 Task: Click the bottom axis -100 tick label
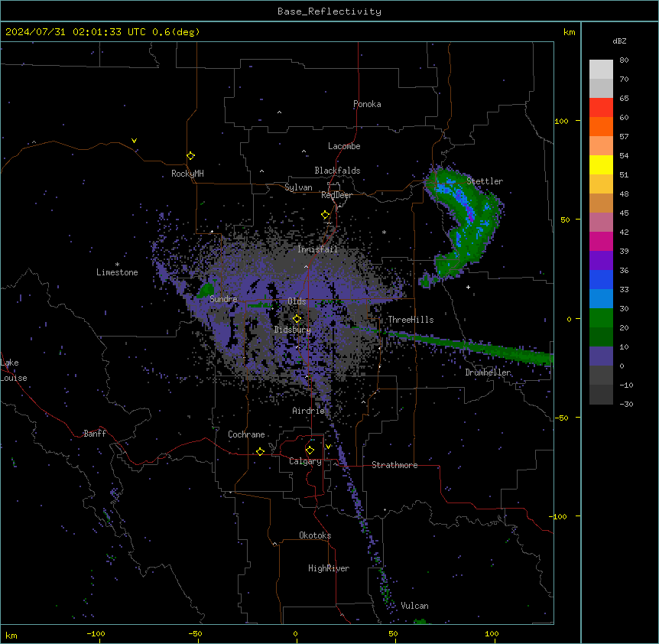coord(96,633)
